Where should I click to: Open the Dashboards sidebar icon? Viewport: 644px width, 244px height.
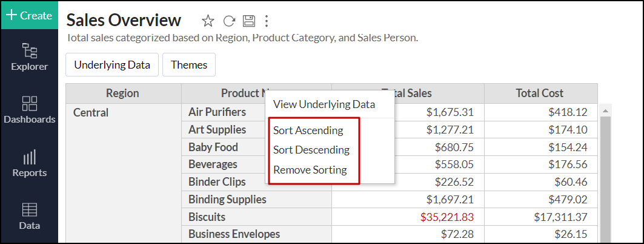click(x=29, y=110)
